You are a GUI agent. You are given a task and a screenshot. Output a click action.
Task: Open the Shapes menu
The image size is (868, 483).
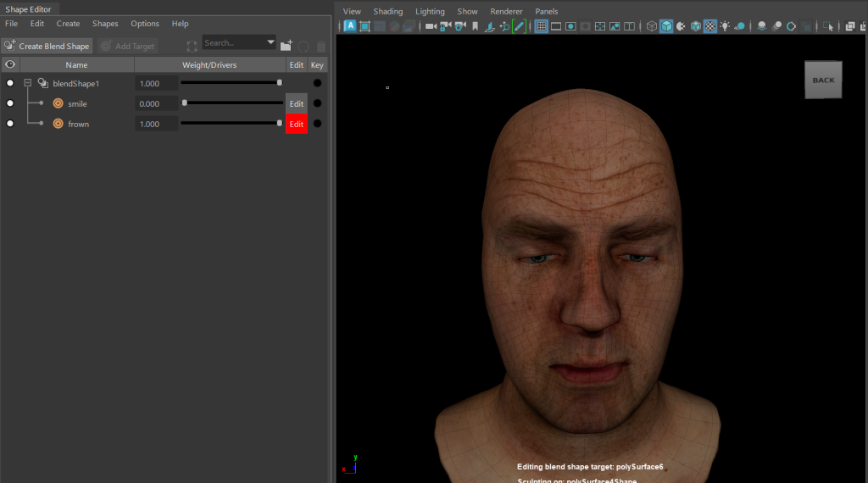click(105, 24)
